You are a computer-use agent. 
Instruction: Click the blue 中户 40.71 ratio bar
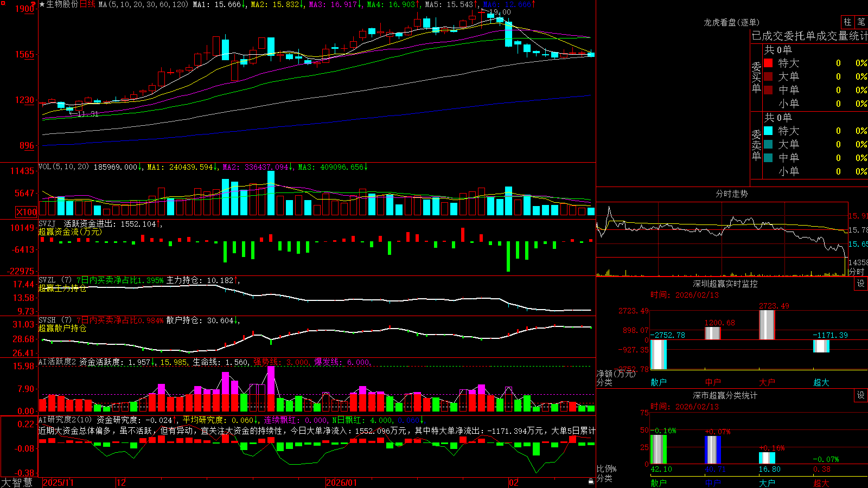pyautogui.click(x=713, y=450)
